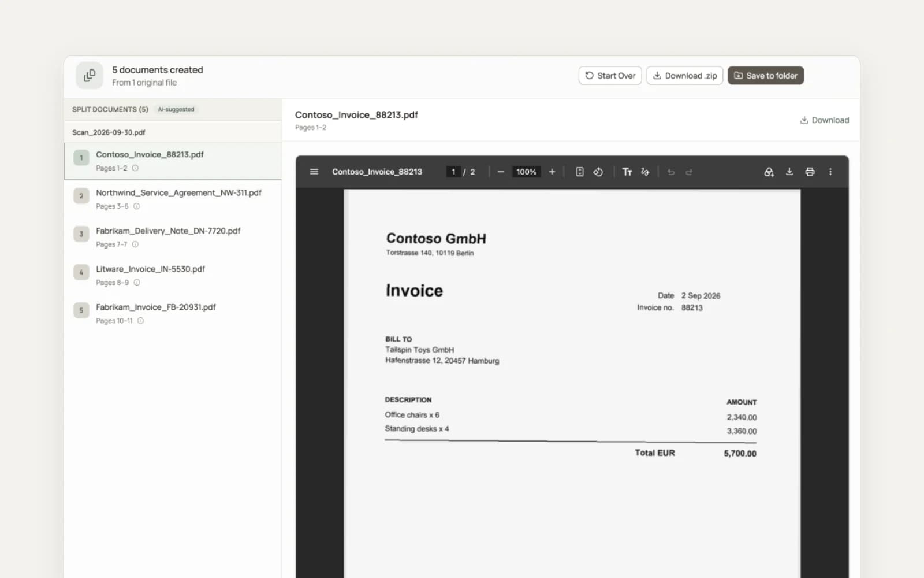Show info for Fabrikam_Delivery_Note pages 7-7

click(135, 244)
